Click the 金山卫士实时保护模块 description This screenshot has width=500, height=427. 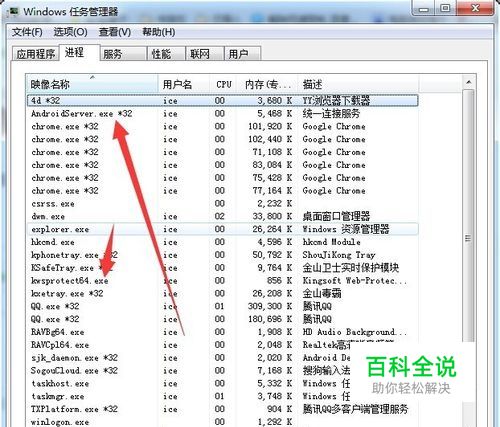351,268
